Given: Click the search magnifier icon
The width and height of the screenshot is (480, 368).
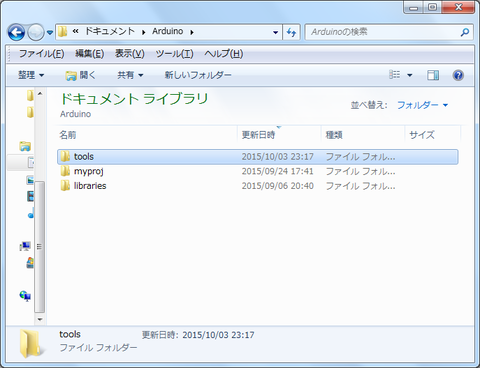Looking at the screenshot, I should pos(465,32).
